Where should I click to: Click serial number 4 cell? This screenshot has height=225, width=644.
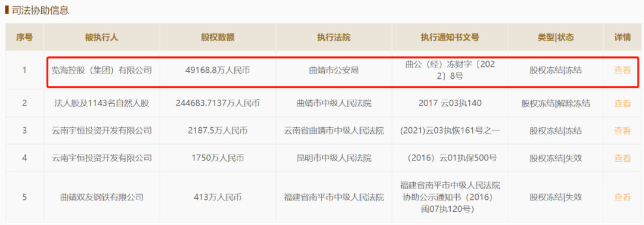pyautogui.click(x=24, y=158)
